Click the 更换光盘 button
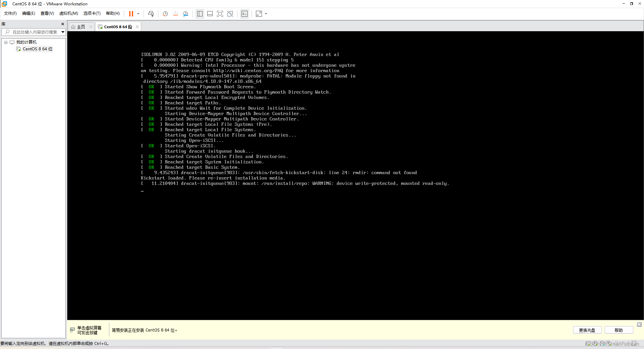Image resolution: width=644 pixels, height=349 pixels. point(587,330)
